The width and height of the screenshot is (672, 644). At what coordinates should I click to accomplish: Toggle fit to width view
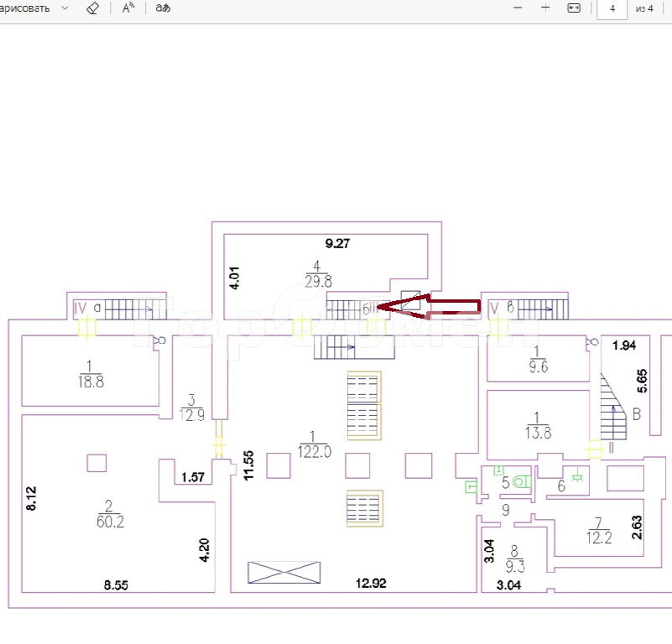pyautogui.click(x=574, y=8)
